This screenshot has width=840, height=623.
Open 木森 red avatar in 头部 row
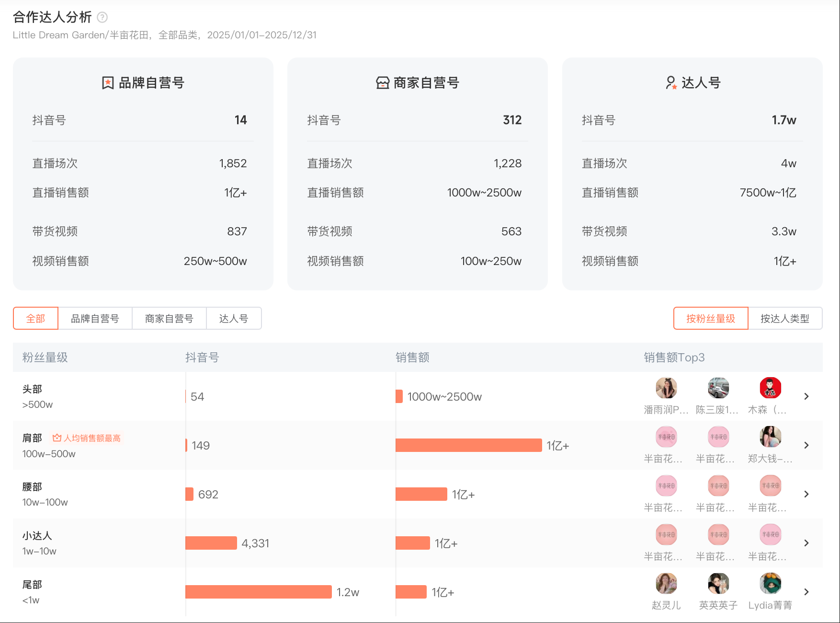click(x=770, y=388)
